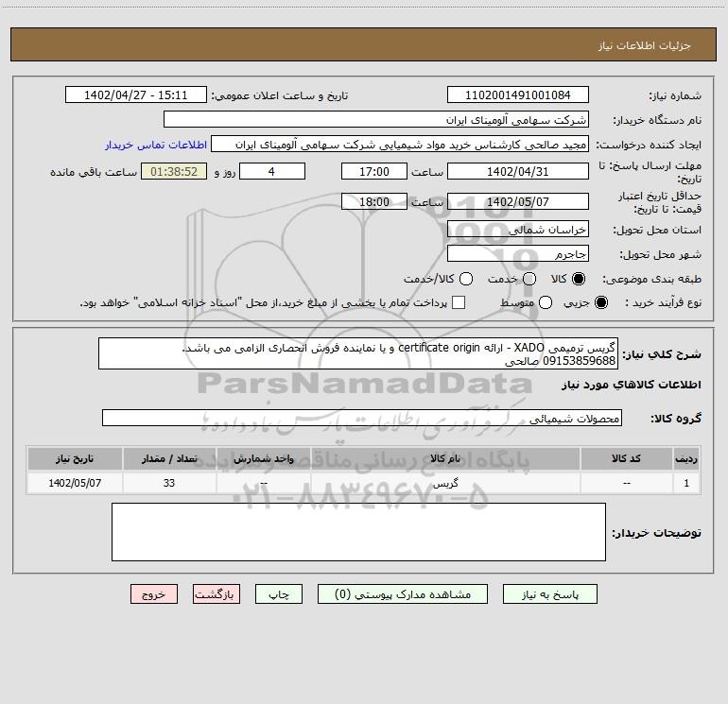Screen dimensions: 728x704
Task: Click the گریس item name cell
Action: click(x=445, y=483)
